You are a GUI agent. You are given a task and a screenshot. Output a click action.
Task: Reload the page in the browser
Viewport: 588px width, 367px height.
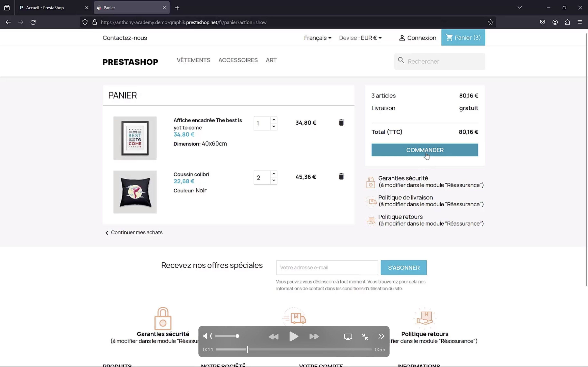[33, 22]
